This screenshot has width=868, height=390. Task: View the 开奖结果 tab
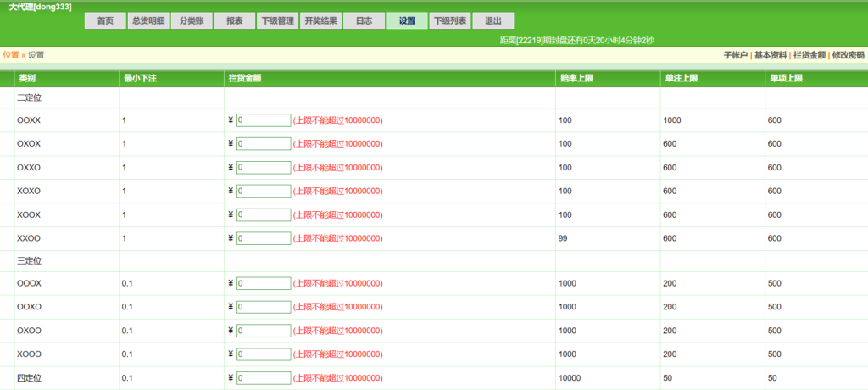click(320, 21)
